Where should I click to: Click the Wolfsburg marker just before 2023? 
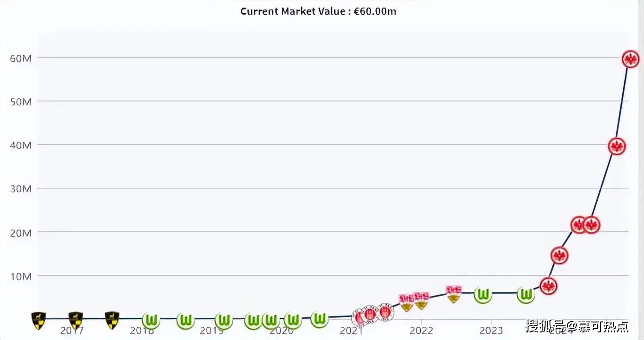tap(483, 295)
